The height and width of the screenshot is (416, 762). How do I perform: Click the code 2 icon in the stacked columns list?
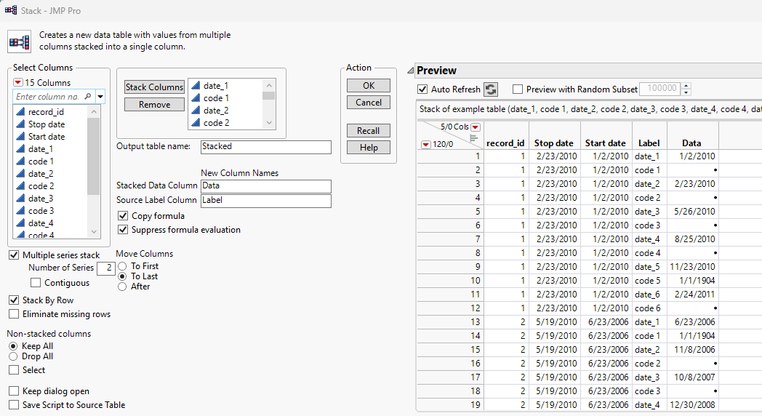tap(196, 123)
